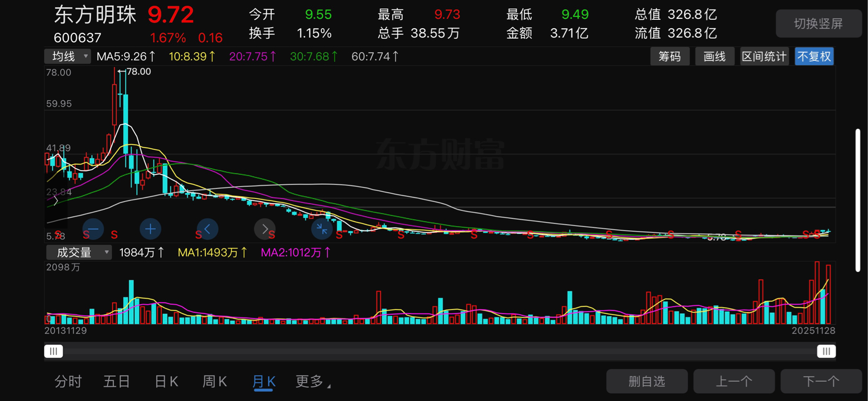Click the 0.16 price change value

coord(210,38)
